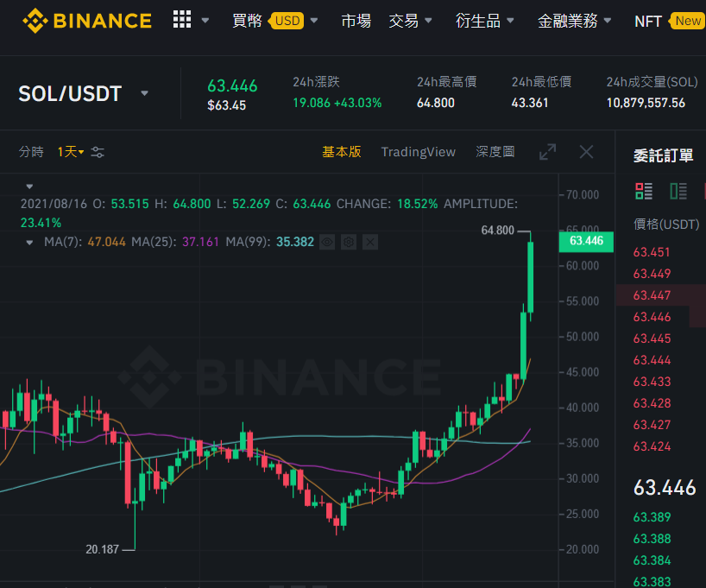Image resolution: width=706 pixels, height=588 pixels.
Task: Switch to the 深度圖 tab
Action: 495,152
